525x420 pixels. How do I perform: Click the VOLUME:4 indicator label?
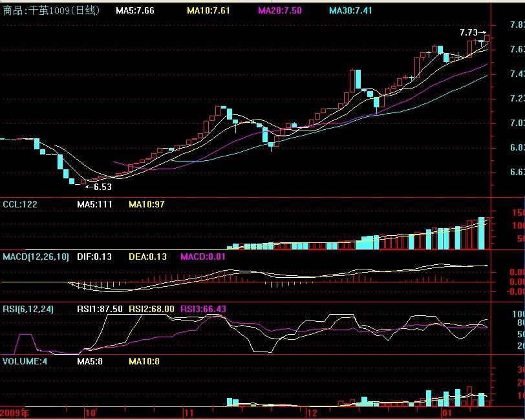tap(25, 361)
